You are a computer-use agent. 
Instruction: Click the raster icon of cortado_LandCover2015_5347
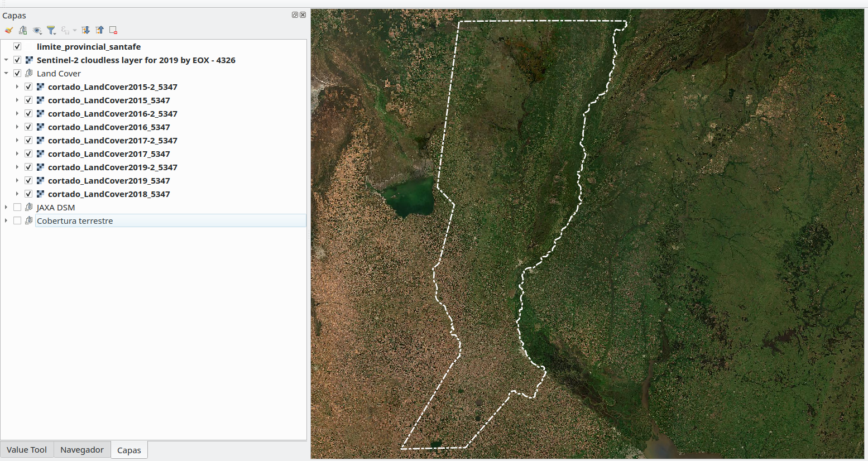click(41, 100)
